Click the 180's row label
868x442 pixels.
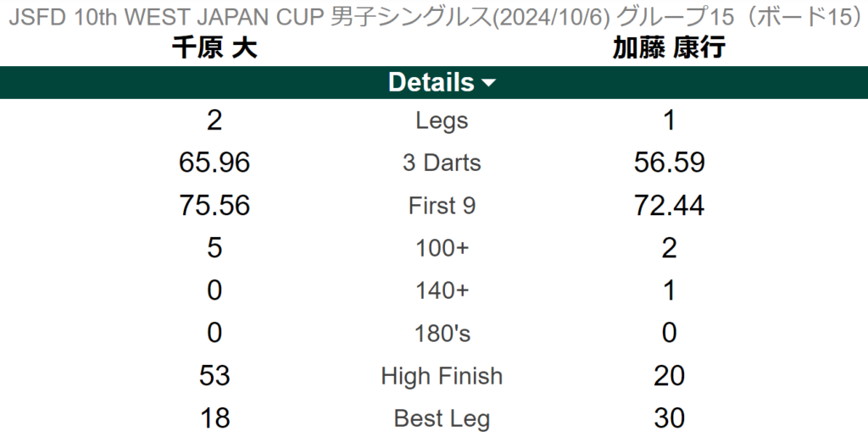coord(442,334)
